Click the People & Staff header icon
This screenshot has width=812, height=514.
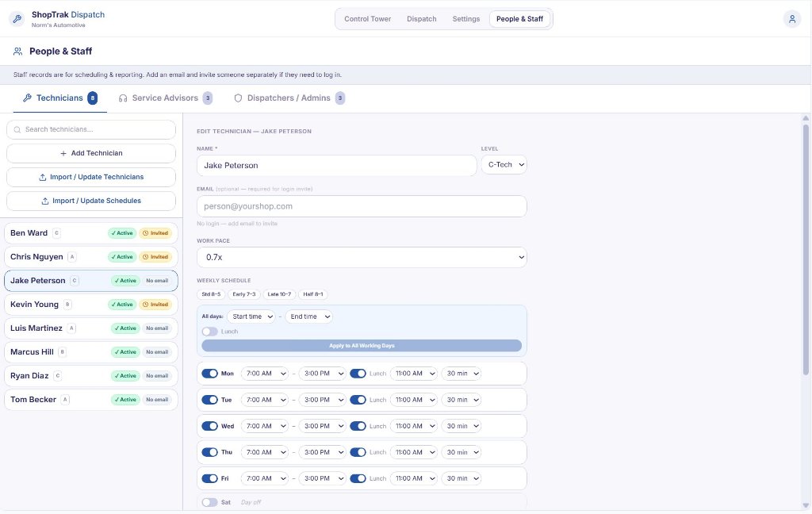17,52
